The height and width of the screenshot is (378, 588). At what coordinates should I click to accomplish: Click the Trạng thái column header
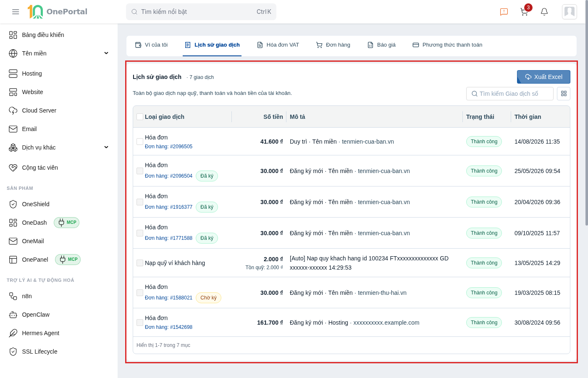(480, 117)
